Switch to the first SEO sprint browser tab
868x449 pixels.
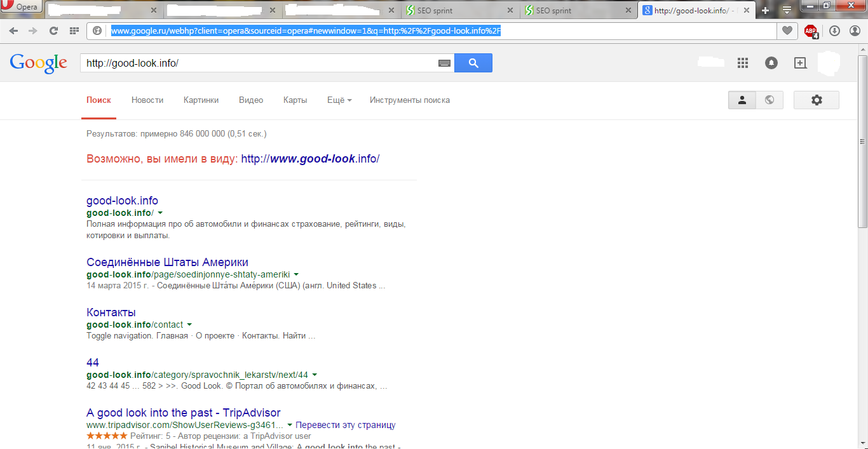click(x=461, y=10)
